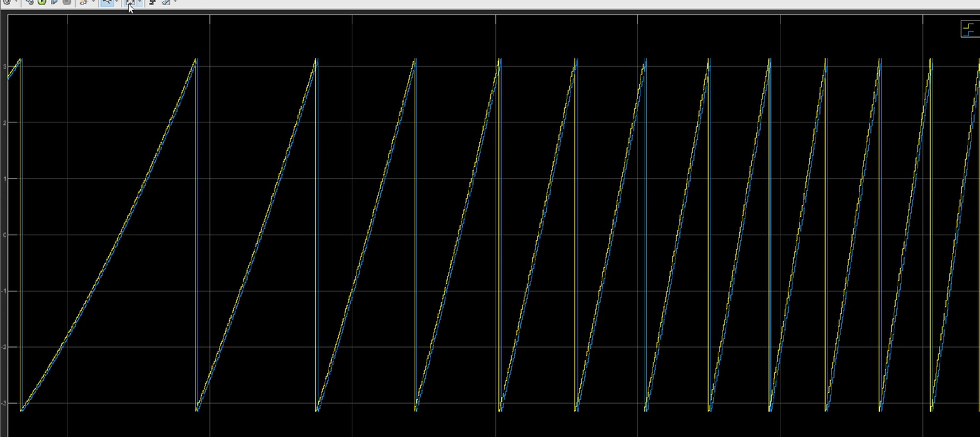Open the Scale Axes dropdown arrow
The height and width of the screenshot is (437, 980).
pos(140,2)
